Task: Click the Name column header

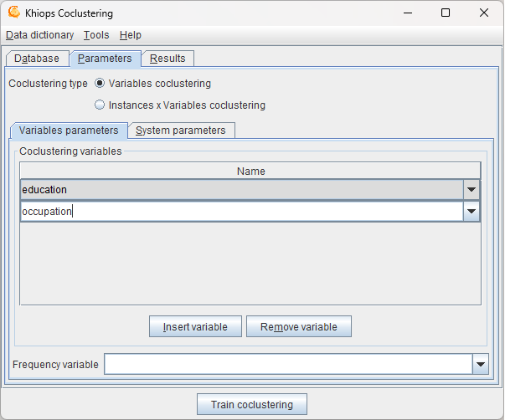Action: 250,171
